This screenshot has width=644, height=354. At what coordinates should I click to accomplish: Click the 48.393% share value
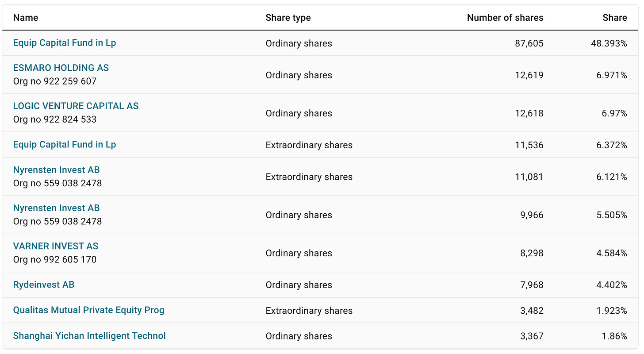coord(609,43)
